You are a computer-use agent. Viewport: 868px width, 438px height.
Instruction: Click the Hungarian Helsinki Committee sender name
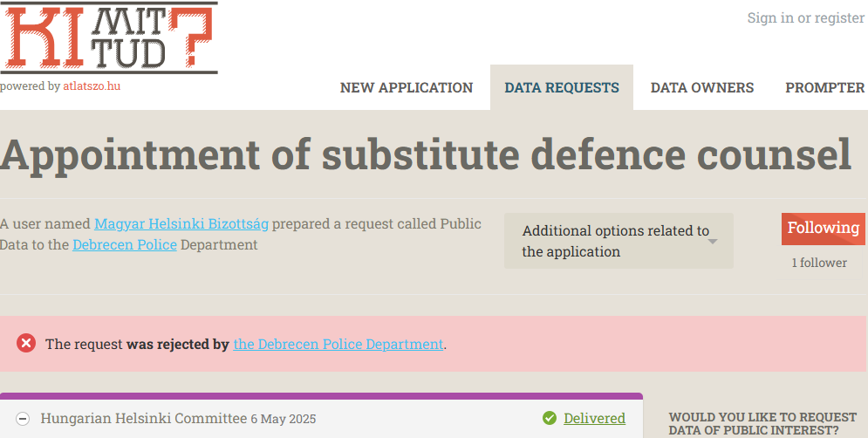143,418
